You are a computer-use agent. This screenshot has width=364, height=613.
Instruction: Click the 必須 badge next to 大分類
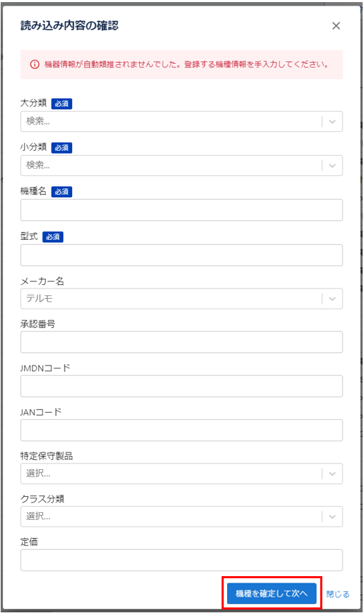point(62,104)
